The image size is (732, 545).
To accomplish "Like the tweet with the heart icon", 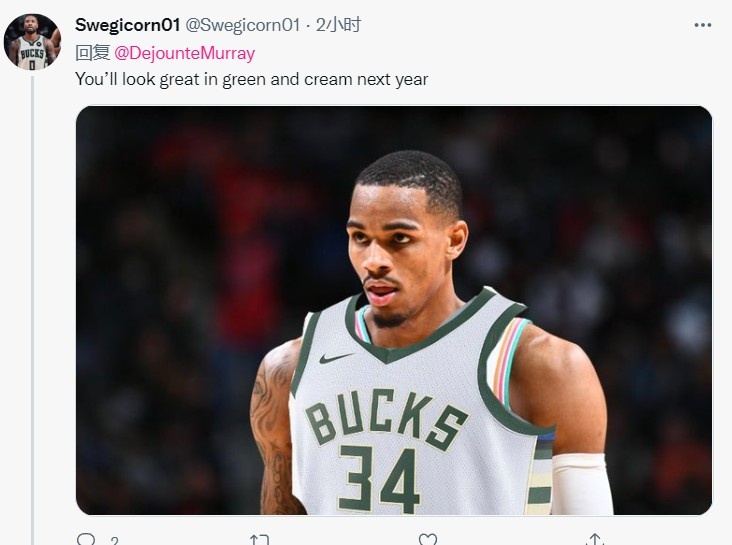I will tap(427, 539).
